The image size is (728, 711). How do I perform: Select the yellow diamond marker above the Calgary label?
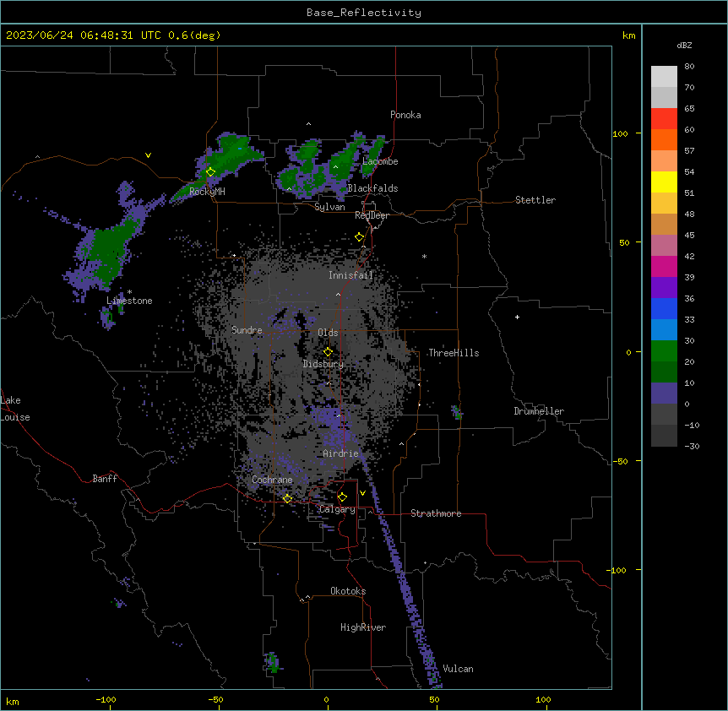[x=342, y=497]
